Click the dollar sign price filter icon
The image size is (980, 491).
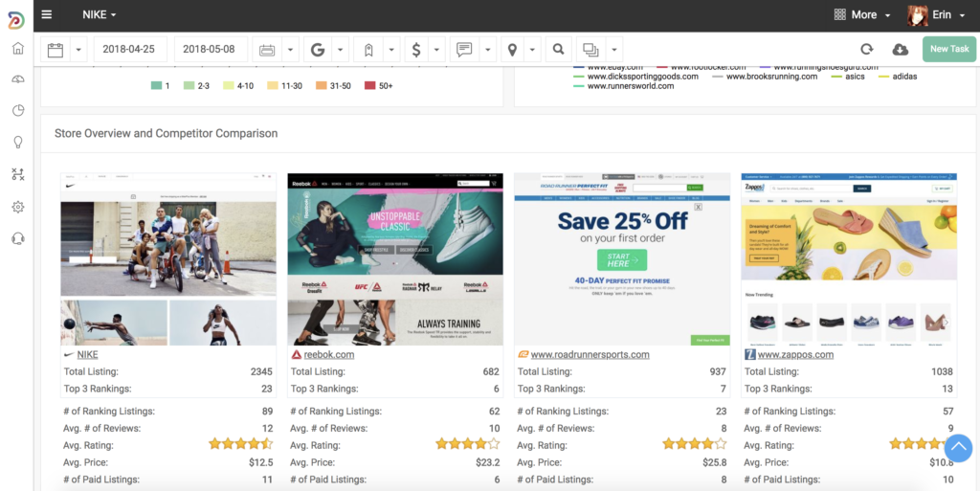coord(416,50)
